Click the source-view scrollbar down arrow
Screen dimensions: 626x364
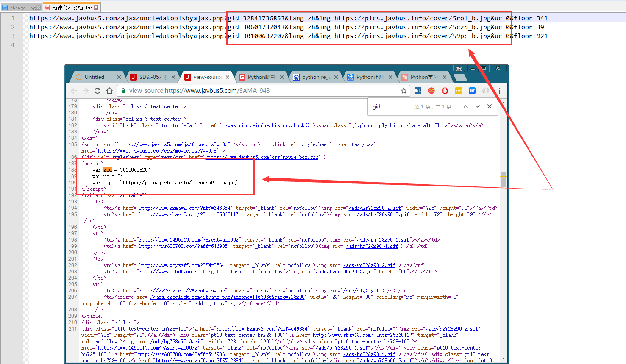(503, 358)
